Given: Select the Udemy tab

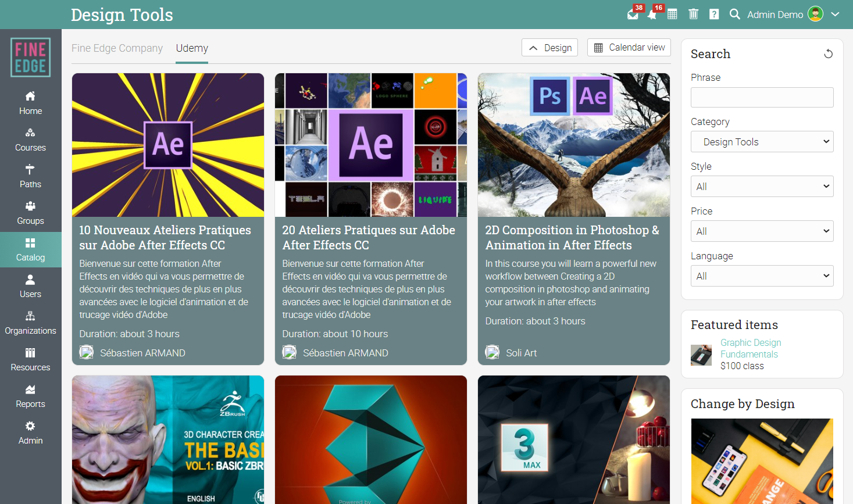Looking at the screenshot, I should pos(192,48).
